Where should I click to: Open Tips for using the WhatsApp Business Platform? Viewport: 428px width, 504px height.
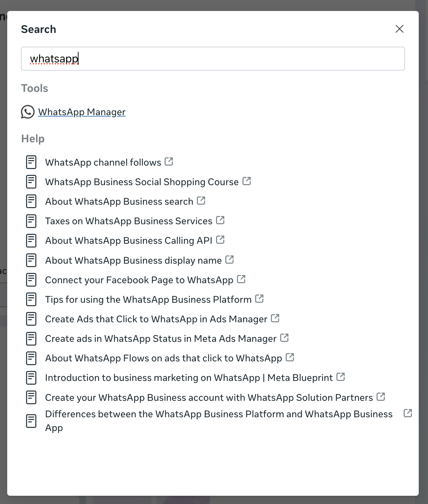click(x=148, y=300)
